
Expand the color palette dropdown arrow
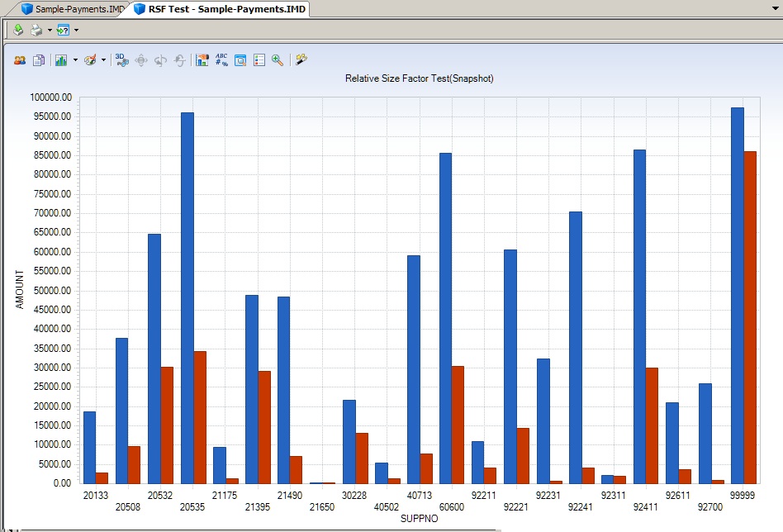click(103, 60)
